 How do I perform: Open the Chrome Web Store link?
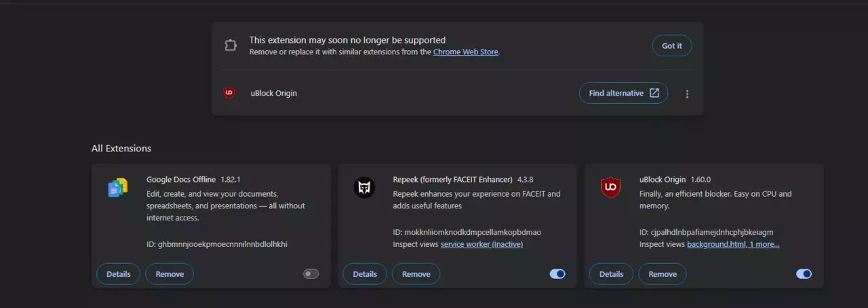click(x=466, y=52)
